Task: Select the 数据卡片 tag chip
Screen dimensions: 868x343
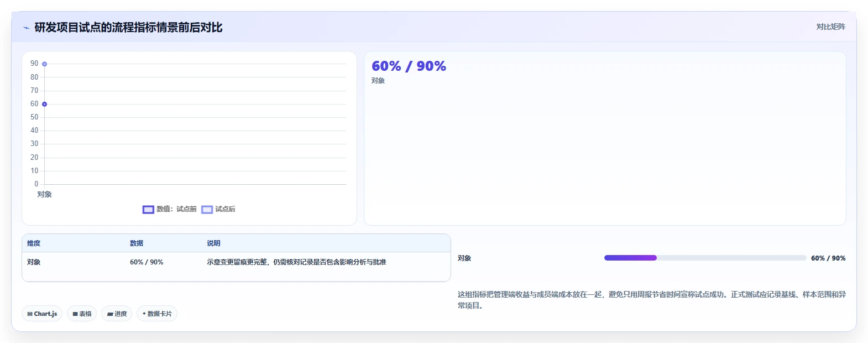Action: click(x=157, y=314)
